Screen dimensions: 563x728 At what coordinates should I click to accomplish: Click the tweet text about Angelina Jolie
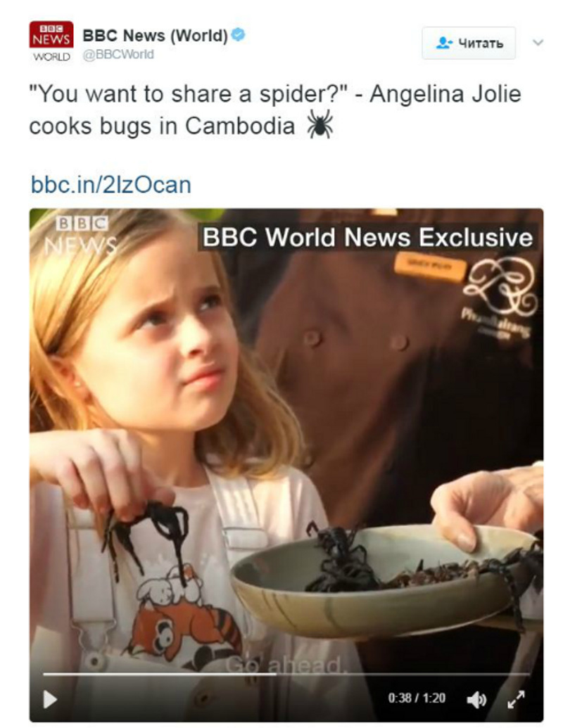click(275, 110)
